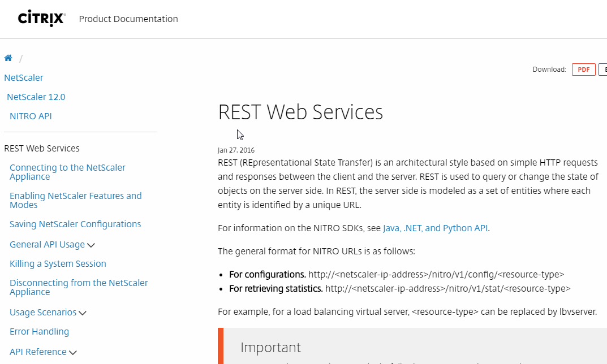Open the Usage Scenarios link
The width and height of the screenshot is (607, 364).
[43, 312]
